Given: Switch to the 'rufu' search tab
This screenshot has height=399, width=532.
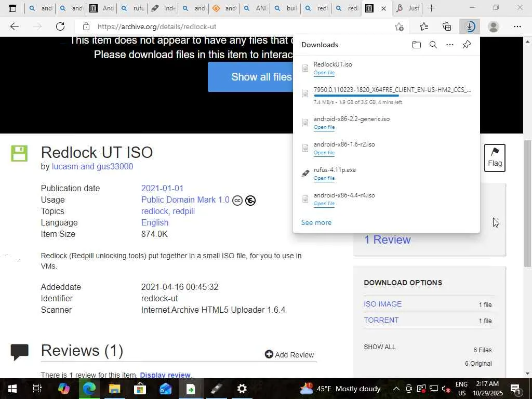Looking at the screenshot, I should pos(132,8).
